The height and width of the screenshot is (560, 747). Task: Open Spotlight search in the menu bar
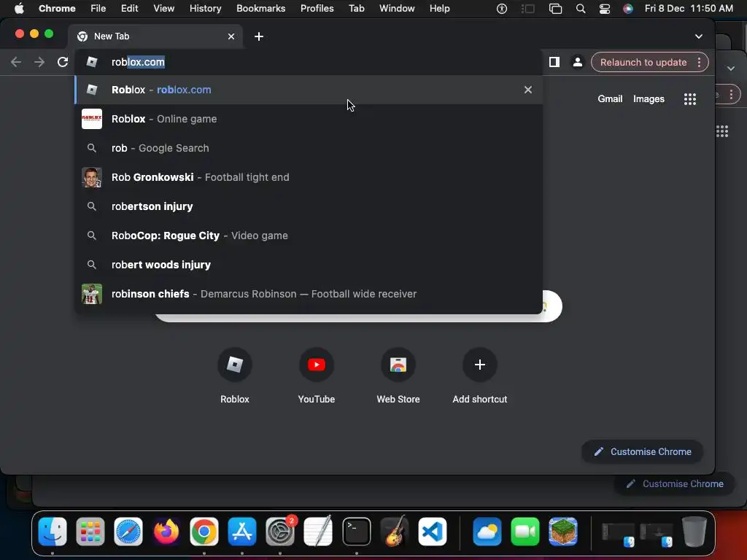(580, 9)
